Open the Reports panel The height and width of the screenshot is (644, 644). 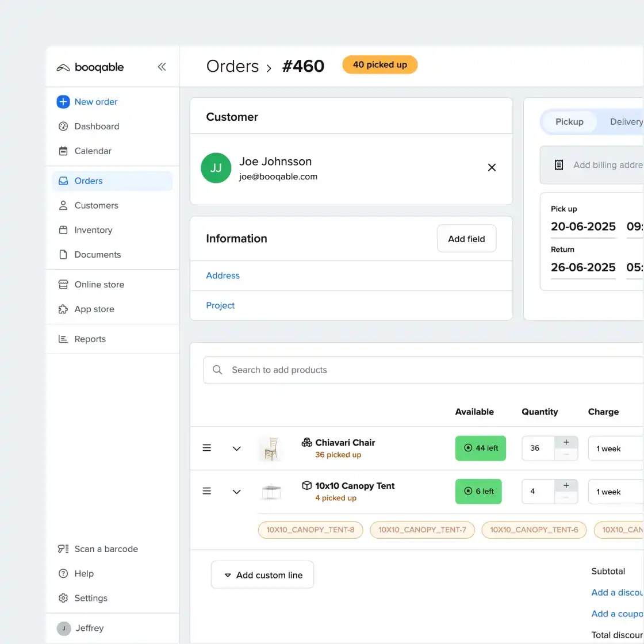(90, 339)
